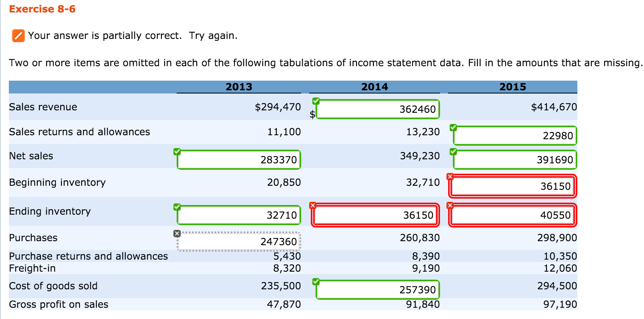Image resolution: width=644 pixels, height=319 pixels.
Task: Focus the 2015 Sales returns and allowances field
Action: [515, 136]
